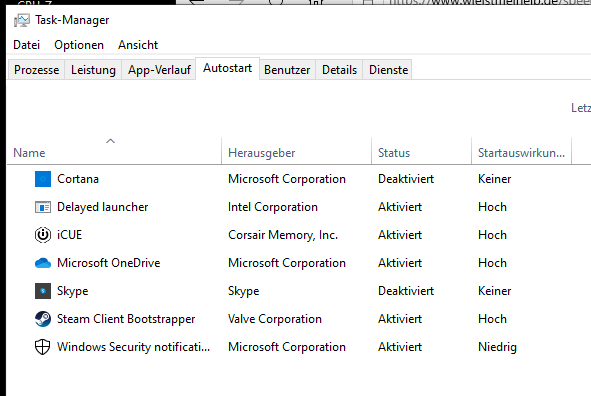Select the Steam Client Bootstrapper name
Viewport: 591px width, 396px height.
click(x=126, y=319)
